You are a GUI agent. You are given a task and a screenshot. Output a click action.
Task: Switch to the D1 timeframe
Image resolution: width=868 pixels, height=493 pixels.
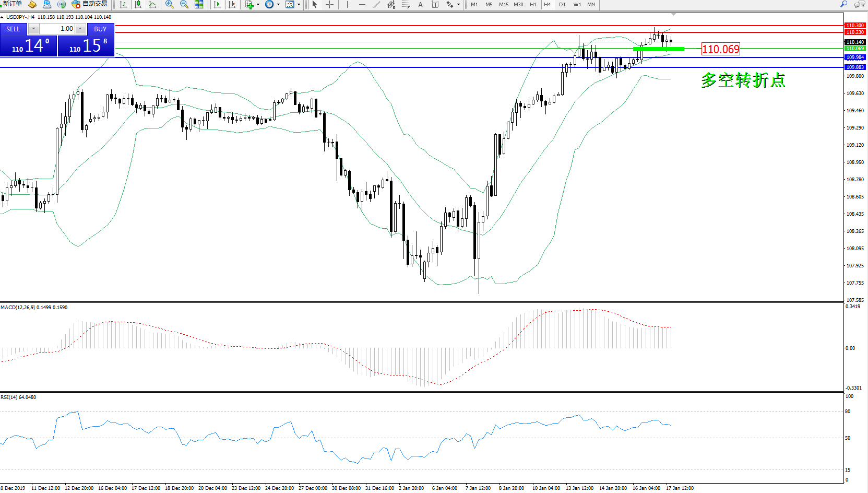point(562,5)
